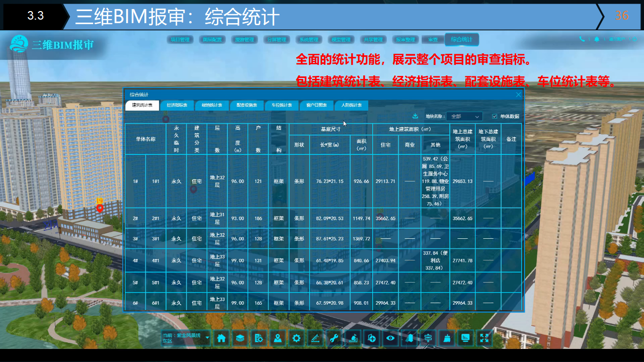
Task: Click the total area value 29653.13
Action: pyautogui.click(x=462, y=181)
